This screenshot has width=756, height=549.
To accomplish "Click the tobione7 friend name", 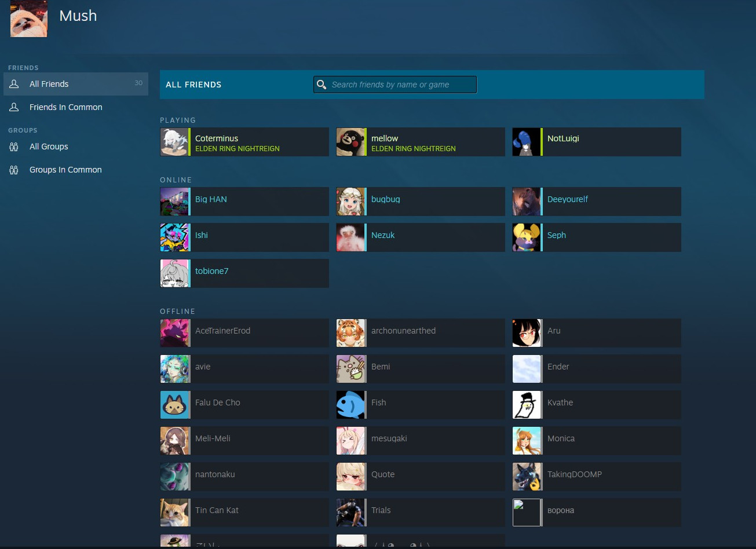I will click(x=212, y=271).
